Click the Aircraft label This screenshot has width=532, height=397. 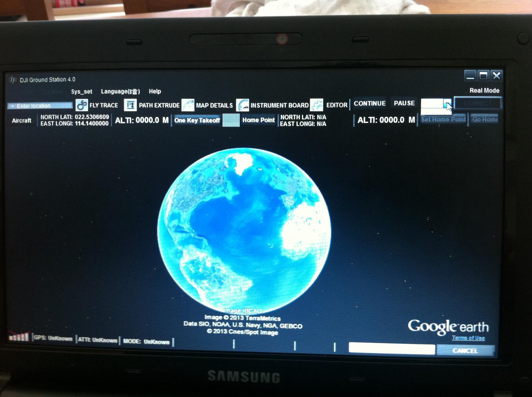22,121
